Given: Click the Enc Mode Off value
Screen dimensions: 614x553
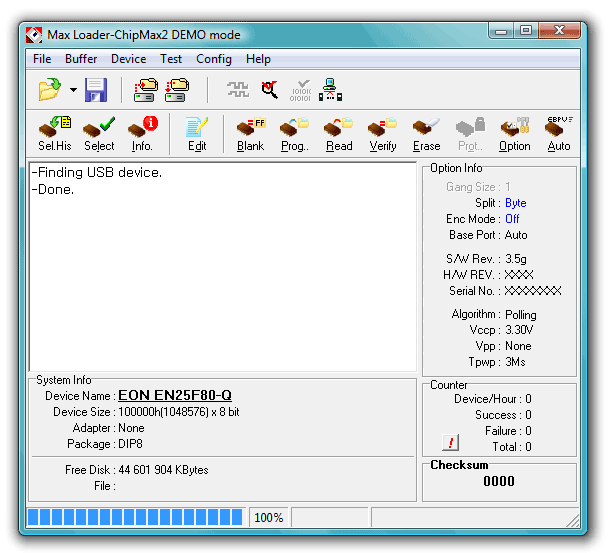Looking at the screenshot, I should tap(512, 219).
